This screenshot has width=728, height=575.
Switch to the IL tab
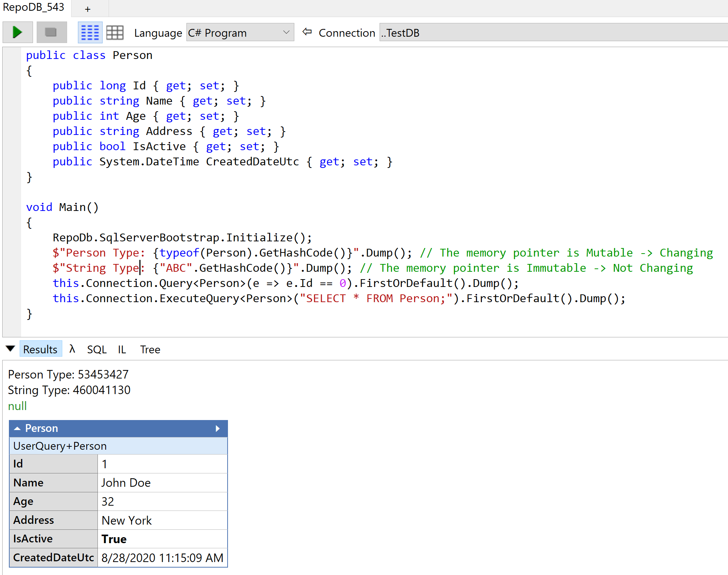click(121, 349)
